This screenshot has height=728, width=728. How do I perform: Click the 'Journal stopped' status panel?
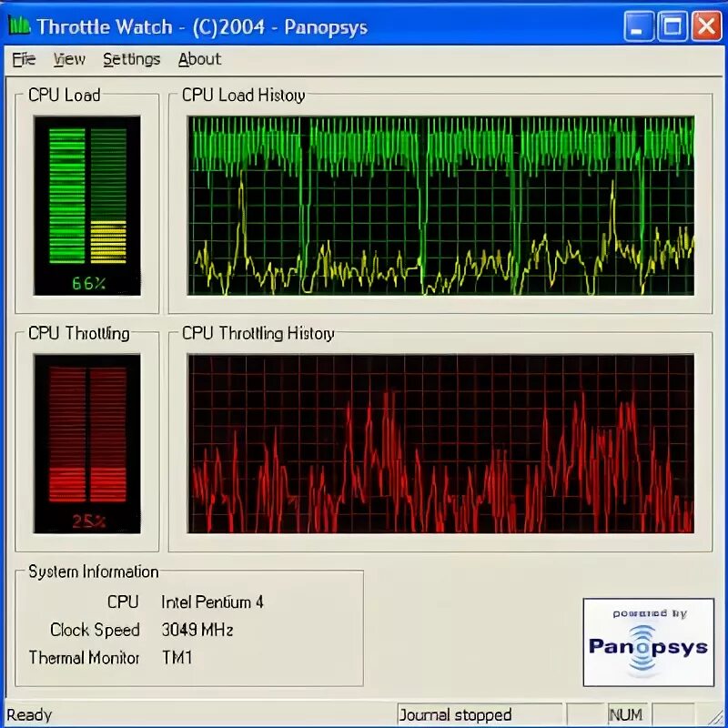480,714
